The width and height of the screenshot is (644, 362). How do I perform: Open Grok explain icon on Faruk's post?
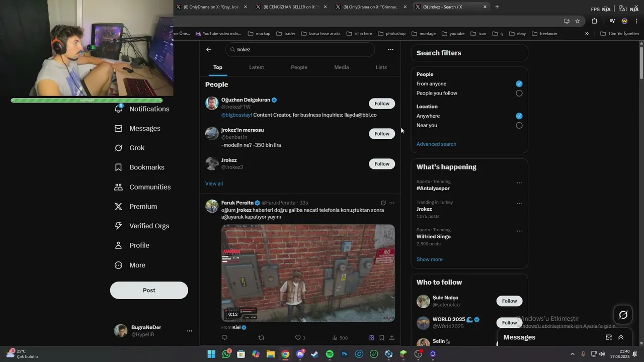(383, 203)
